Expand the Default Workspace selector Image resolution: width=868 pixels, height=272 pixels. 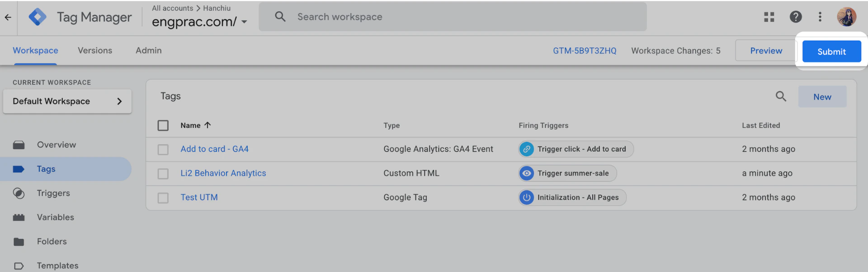pos(67,101)
